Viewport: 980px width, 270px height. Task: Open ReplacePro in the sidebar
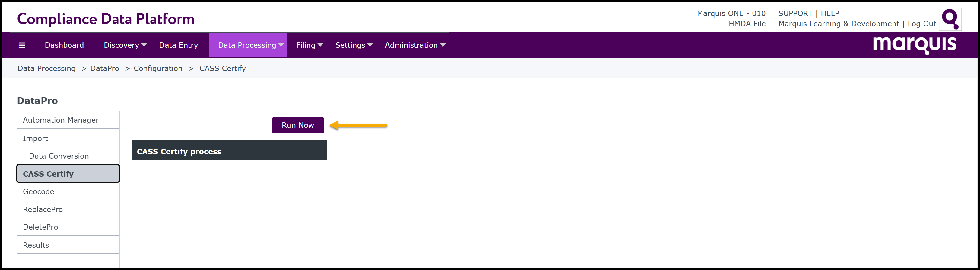pyautogui.click(x=43, y=210)
